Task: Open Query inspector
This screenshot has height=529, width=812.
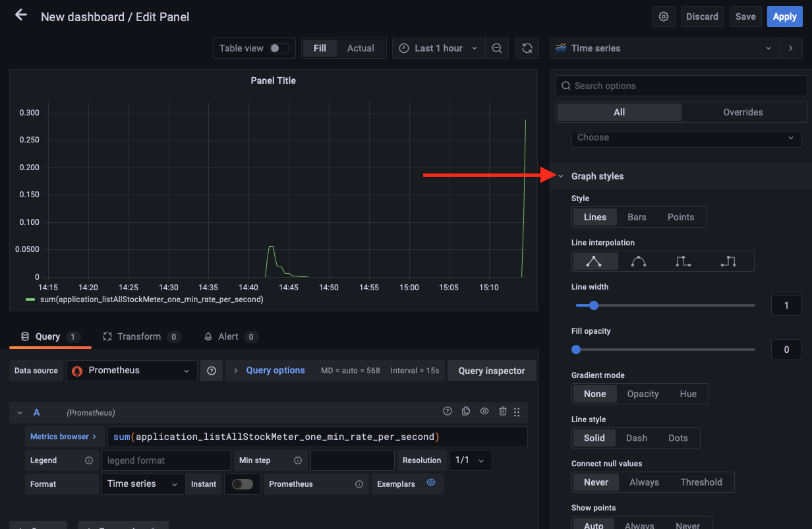Action: 492,371
